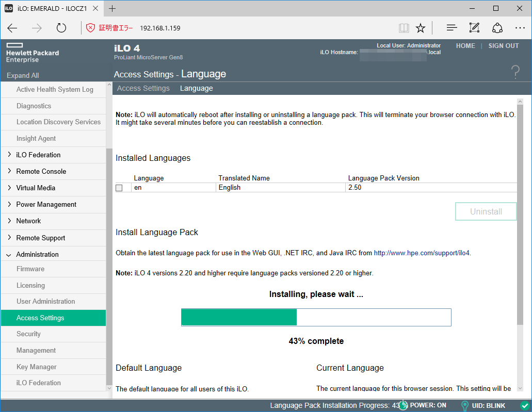Click the certificate error shield icon
Screen dimensions: 532x412
point(90,28)
